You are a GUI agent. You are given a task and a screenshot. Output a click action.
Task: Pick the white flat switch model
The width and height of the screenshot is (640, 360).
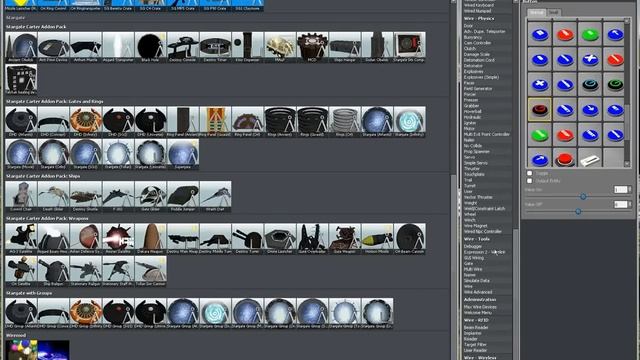[590, 158]
